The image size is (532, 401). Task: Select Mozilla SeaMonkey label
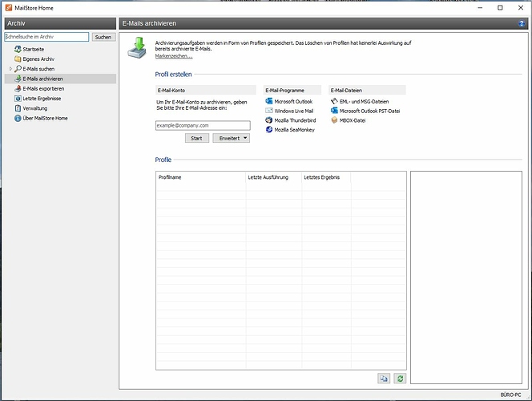295,130
